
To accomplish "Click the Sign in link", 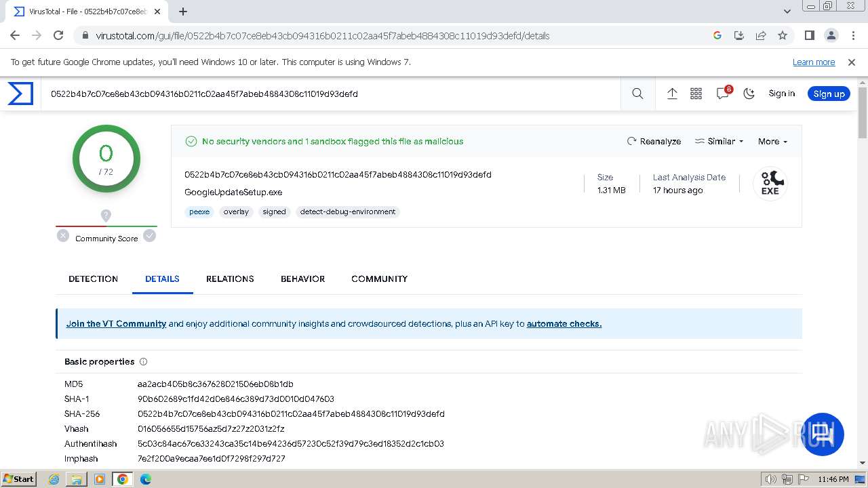I will pos(782,94).
